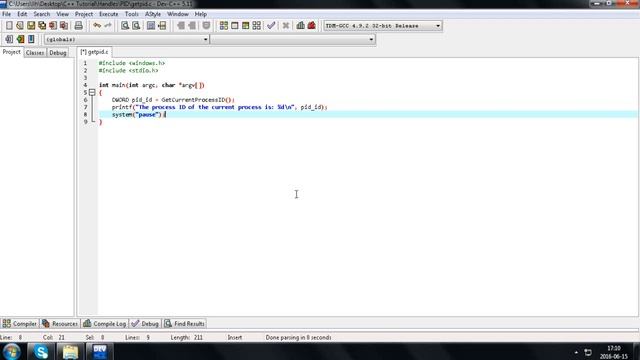
Task: Run the program with the Run icon
Action: coord(235,26)
